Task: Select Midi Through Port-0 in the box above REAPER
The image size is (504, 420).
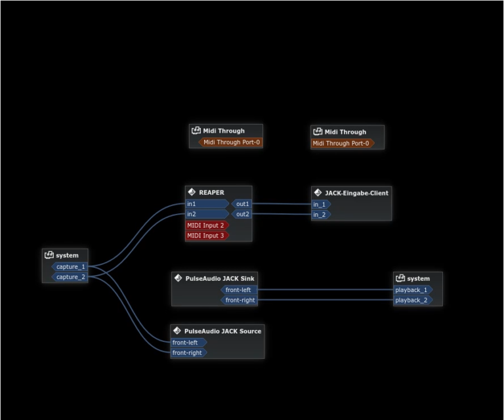Action: tap(230, 142)
